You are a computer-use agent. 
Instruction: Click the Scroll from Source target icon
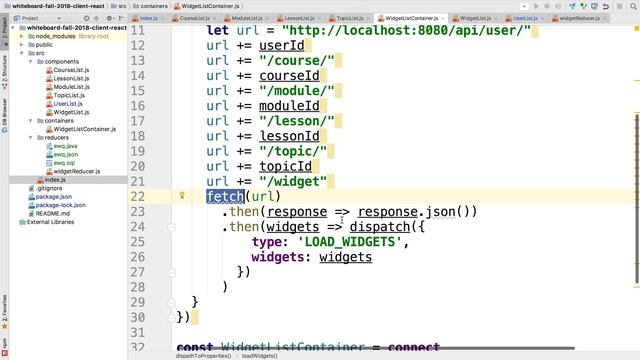(x=86, y=18)
